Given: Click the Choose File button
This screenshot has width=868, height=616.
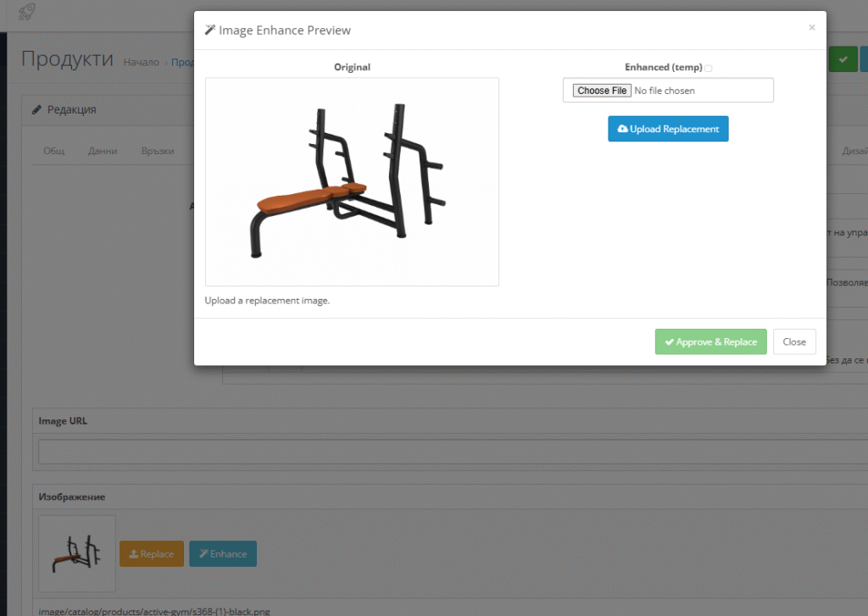Looking at the screenshot, I should pos(602,90).
